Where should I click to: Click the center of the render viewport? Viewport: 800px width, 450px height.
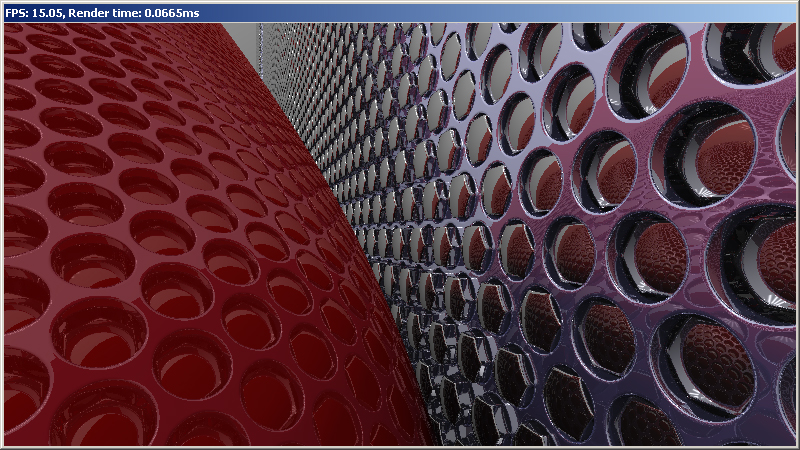click(x=400, y=235)
